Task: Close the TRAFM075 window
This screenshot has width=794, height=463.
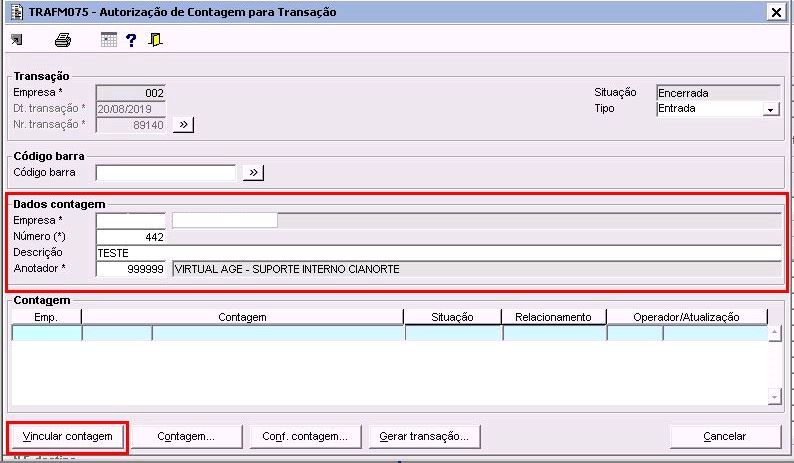Action: [x=776, y=12]
